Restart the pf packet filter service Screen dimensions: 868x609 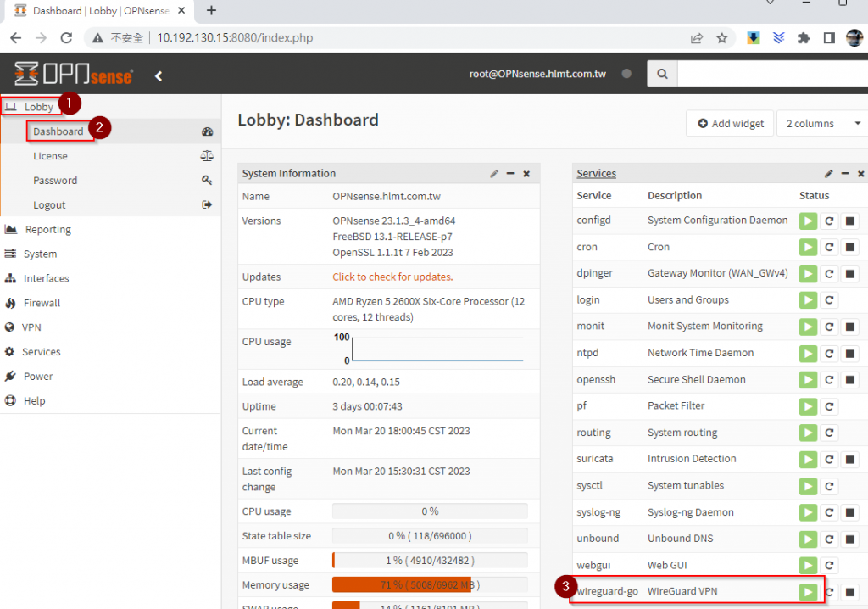pos(829,407)
